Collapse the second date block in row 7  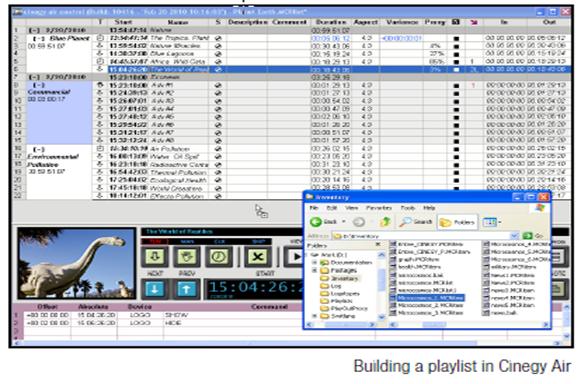pyautogui.click(x=35, y=77)
